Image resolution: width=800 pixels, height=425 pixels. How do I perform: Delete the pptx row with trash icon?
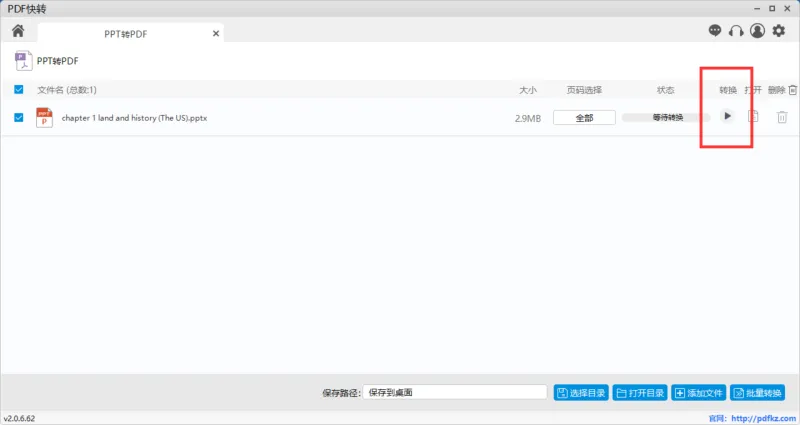(x=782, y=117)
